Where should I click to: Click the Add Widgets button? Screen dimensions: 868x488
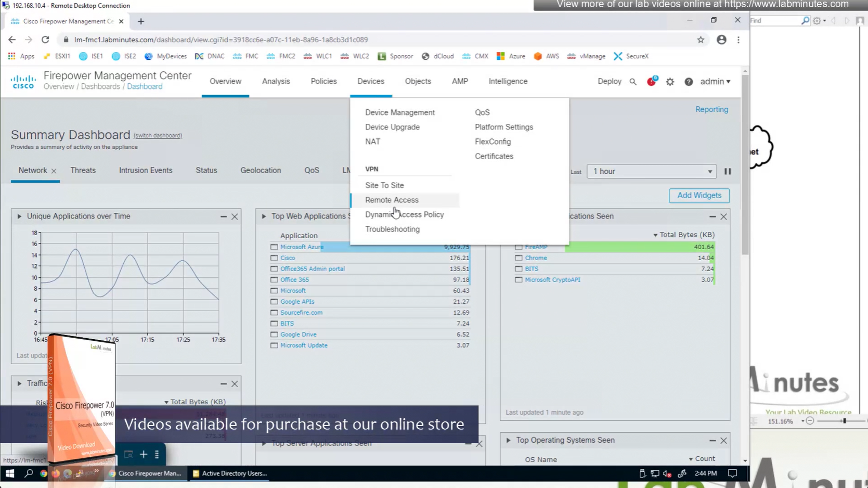[699, 196]
